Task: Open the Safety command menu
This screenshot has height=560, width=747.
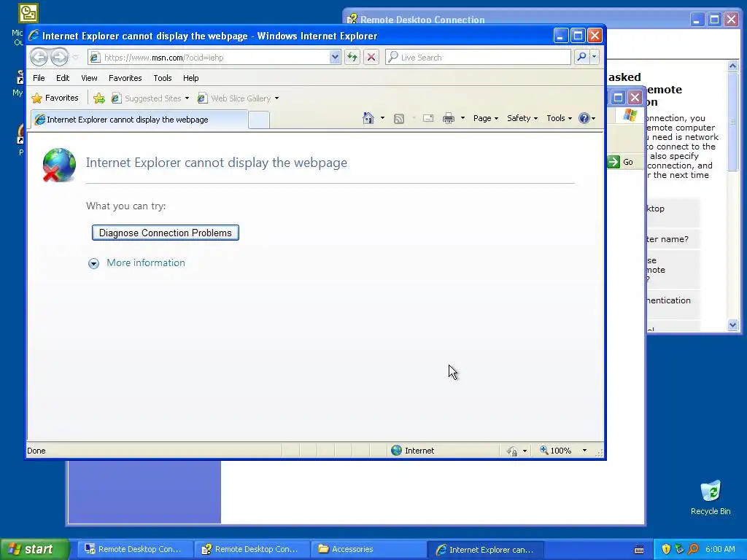Action: point(522,118)
